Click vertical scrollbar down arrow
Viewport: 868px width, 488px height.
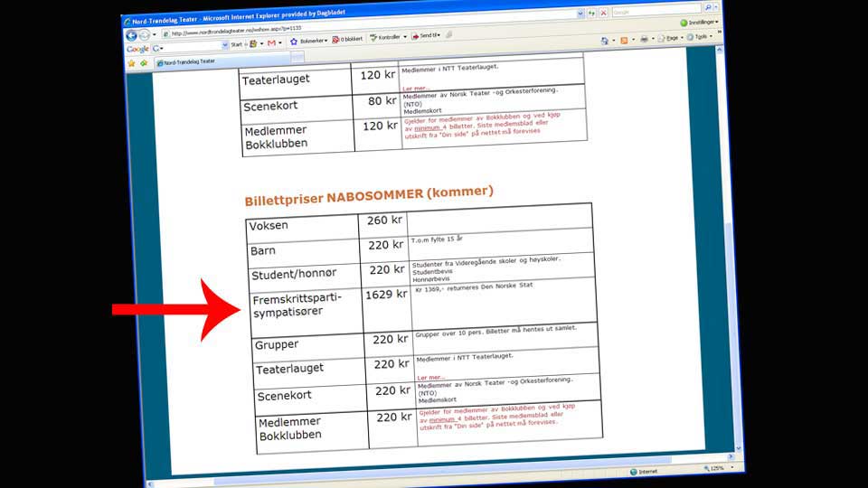point(739,448)
